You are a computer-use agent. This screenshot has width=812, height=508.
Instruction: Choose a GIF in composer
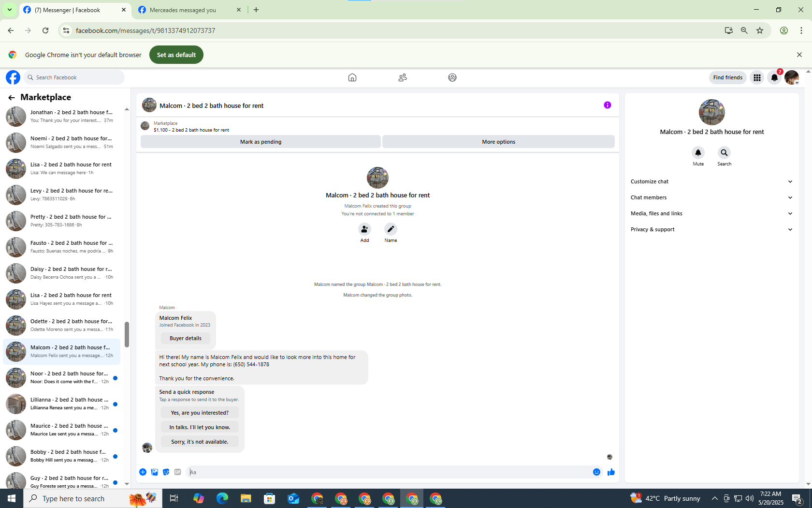(x=177, y=472)
